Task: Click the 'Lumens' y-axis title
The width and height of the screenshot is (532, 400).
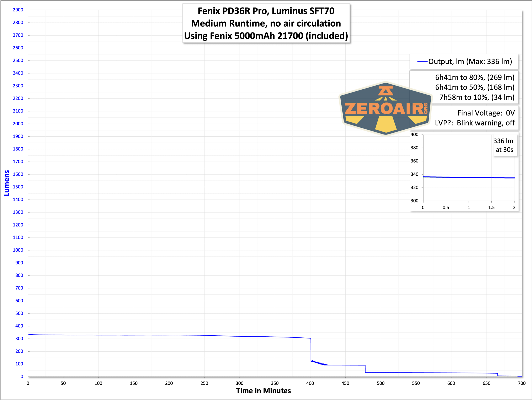Action: click(x=7, y=183)
